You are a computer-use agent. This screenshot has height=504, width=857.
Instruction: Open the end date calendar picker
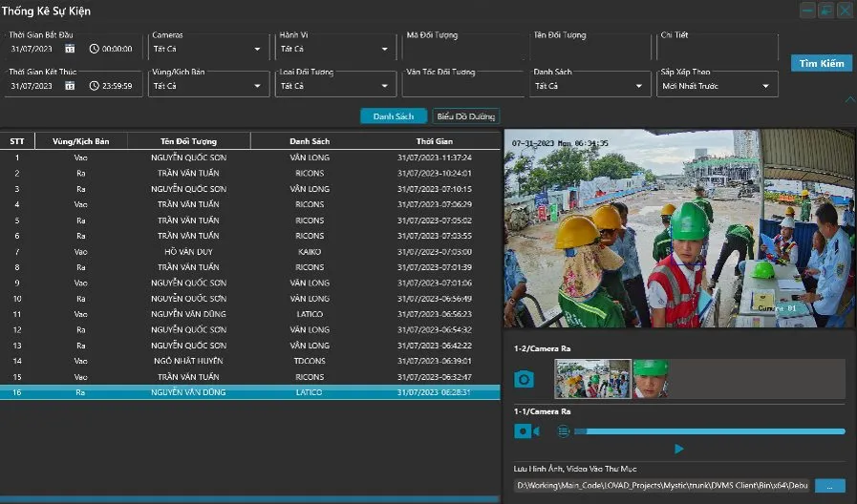pyautogui.click(x=70, y=86)
